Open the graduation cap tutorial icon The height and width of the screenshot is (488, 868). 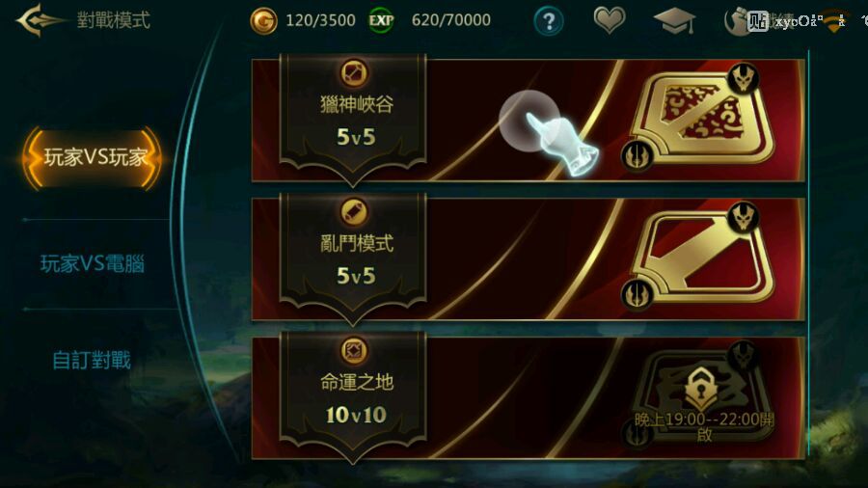(x=674, y=21)
